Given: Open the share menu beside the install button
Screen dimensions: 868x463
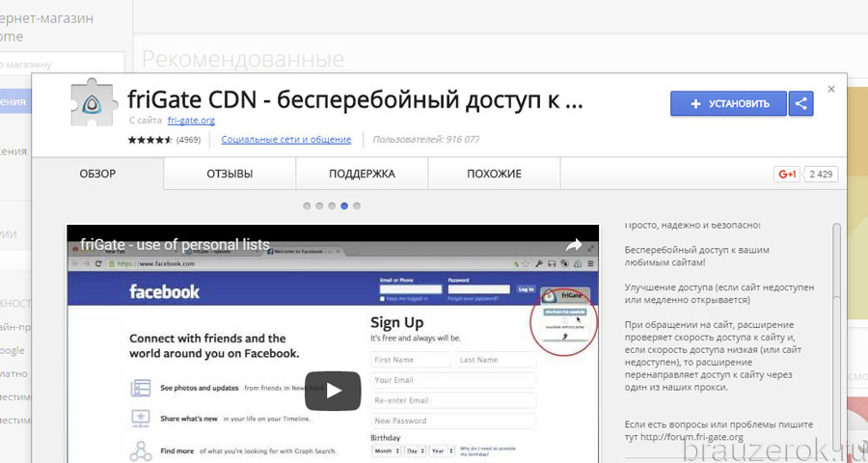Looking at the screenshot, I should click(801, 103).
